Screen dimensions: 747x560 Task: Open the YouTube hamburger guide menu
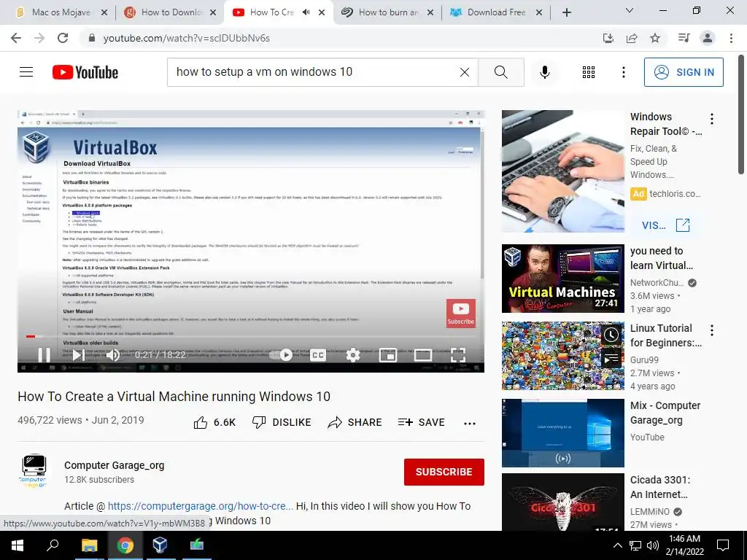pyautogui.click(x=26, y=72)
